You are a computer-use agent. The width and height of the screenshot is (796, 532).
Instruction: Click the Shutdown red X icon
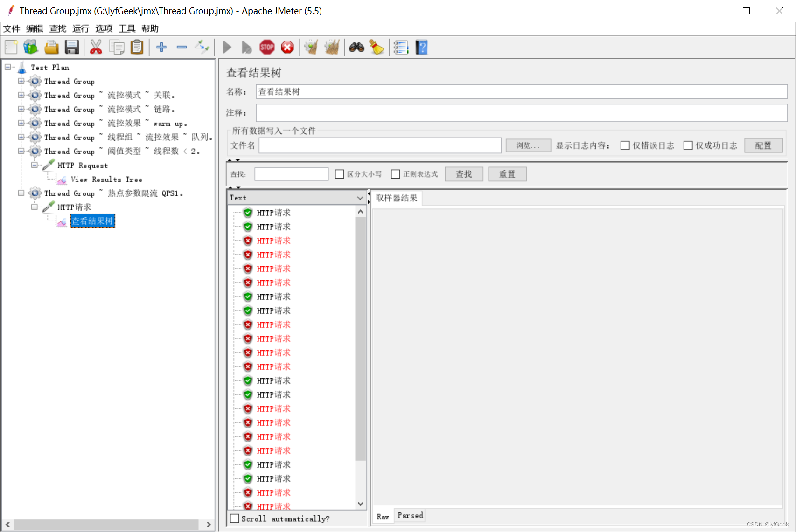[287, 47]
